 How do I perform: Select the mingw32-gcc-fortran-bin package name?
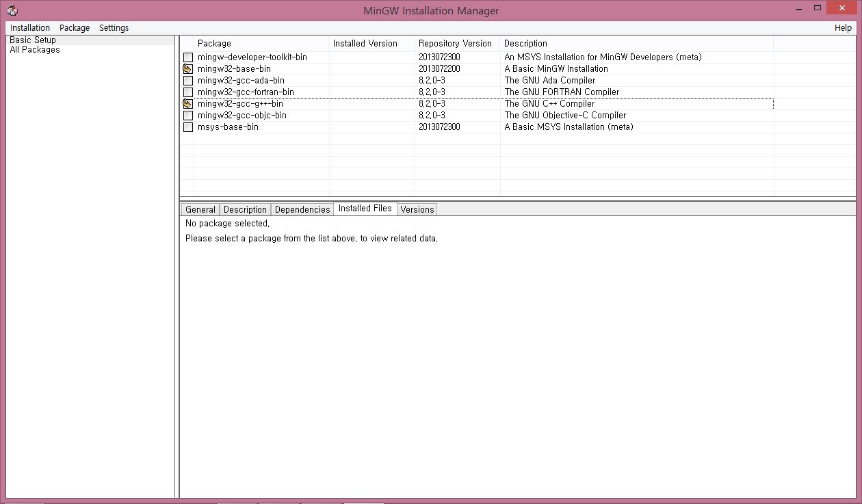point(246,92)
